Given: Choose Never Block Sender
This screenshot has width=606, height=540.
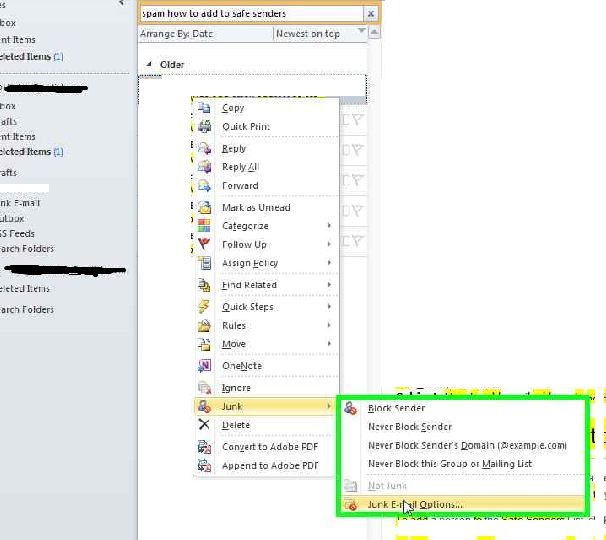Looking at the screenshot, I should (x=410, y=427).
